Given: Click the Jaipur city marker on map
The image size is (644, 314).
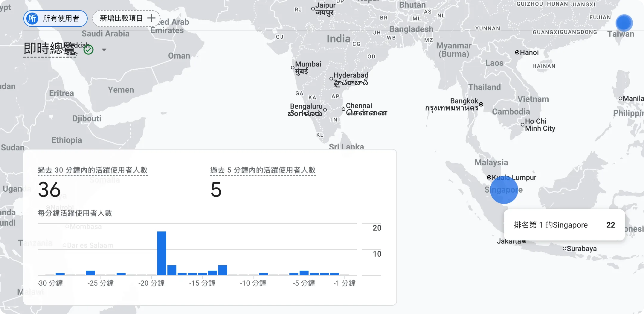Looking at the screenshot, I should 313,9.
